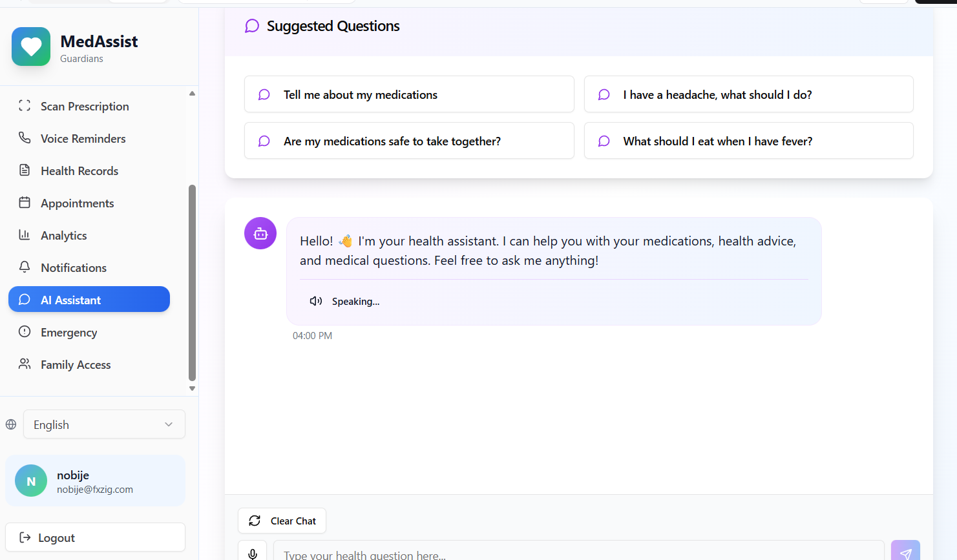Click the MedAssist heart logo
The width and height of the screenshot is (957, 560).
31,47
